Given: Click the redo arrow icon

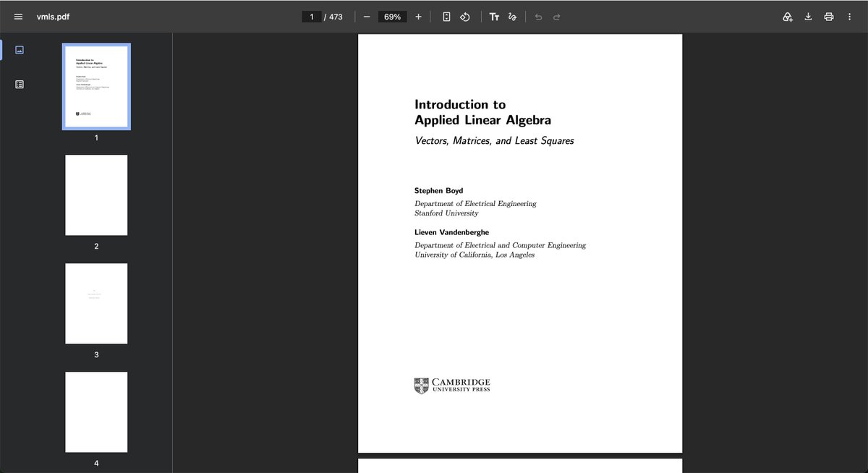Looking at the screenshot, I should coord(556,17).
